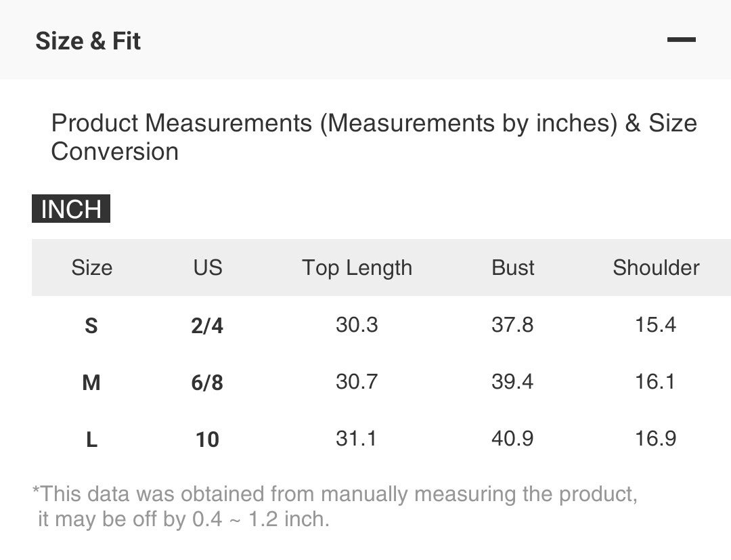Image resolution: width=731 pixels, height=560 pixels.
Task: Click US size 6/8 cell
Action: 207,383
